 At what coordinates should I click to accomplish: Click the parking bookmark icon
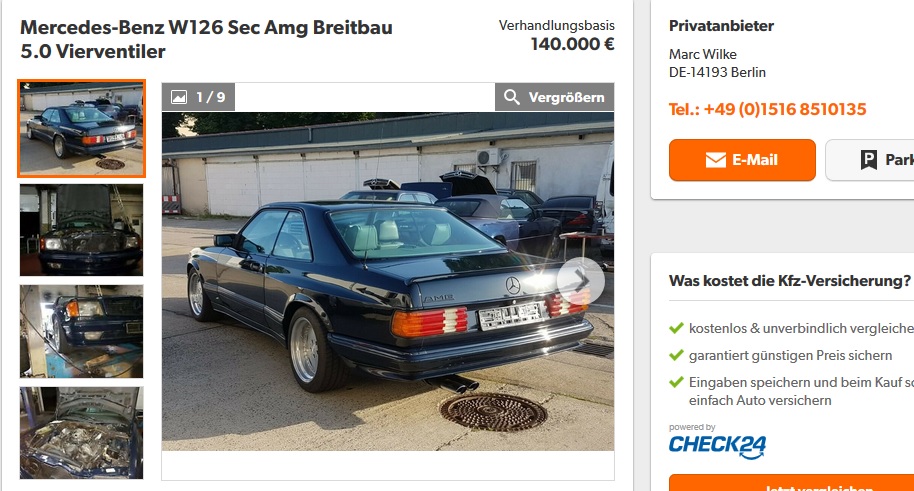point(869,160)
